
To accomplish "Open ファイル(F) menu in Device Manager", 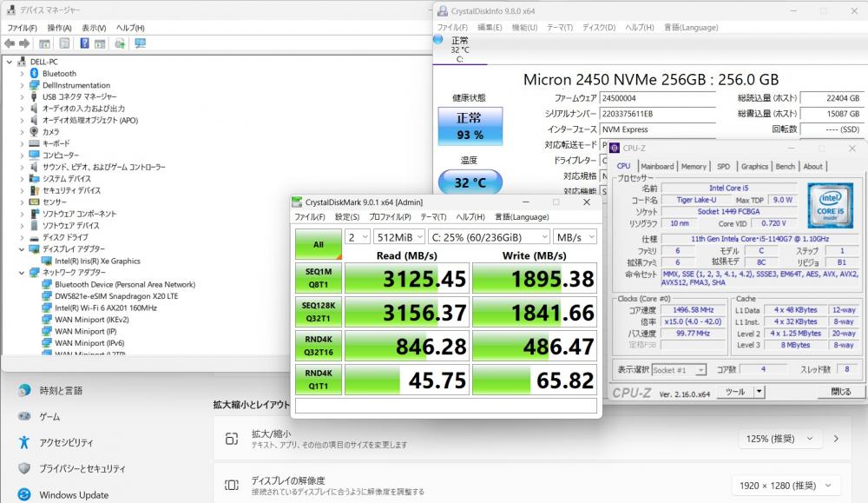I will (x=23, y=28).
